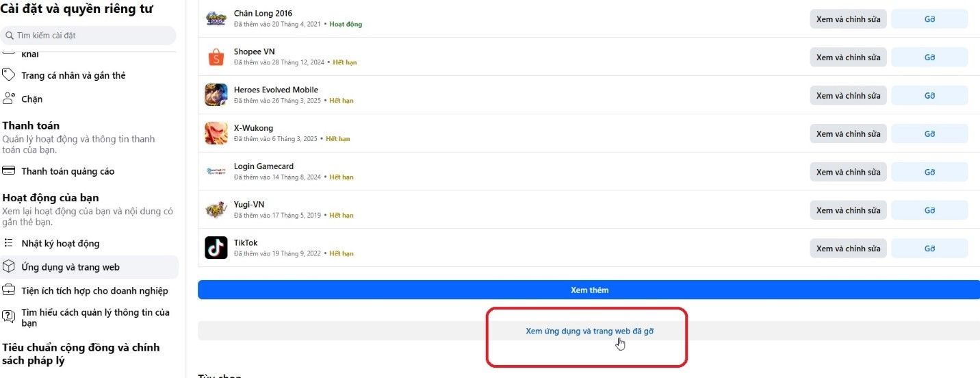Click the TikTok app icon

click(x=216, y=248)
